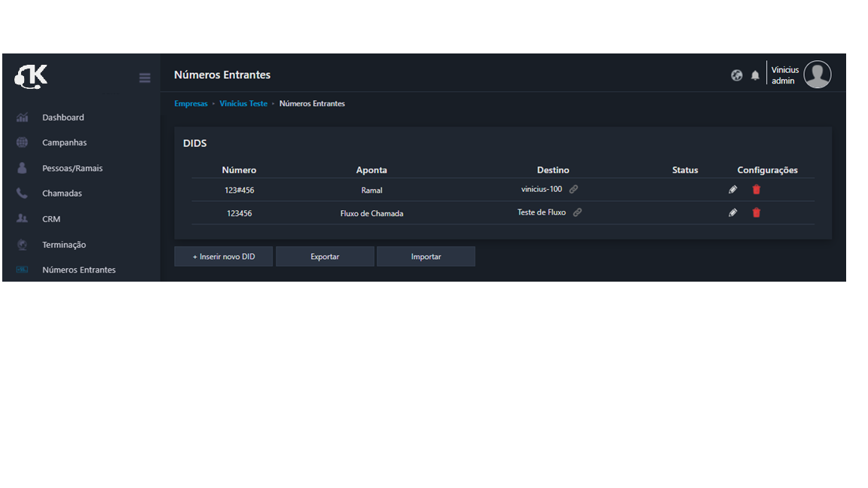
Task: Open the CRM section
Action: [51, 219]
